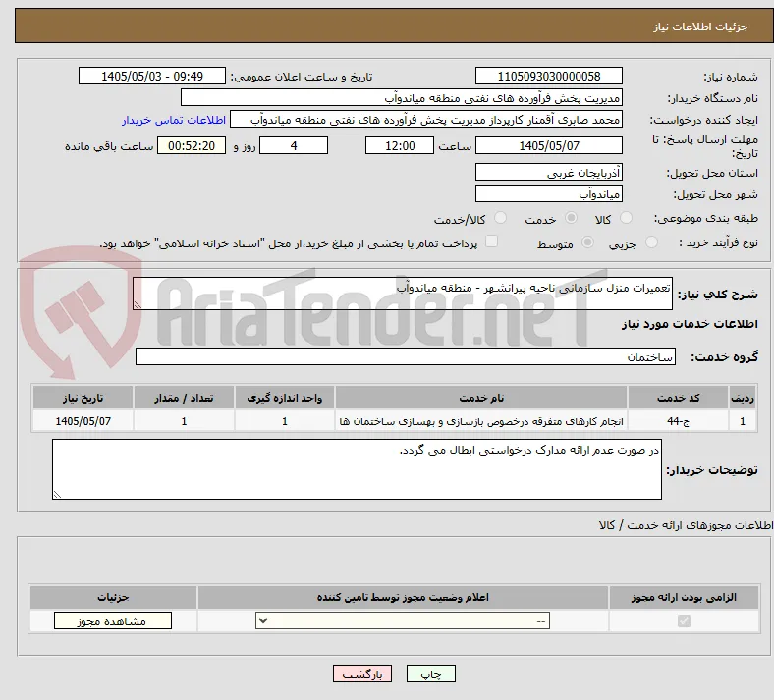This screenshot has height=700, width=774.
Task: Click the گروه خدمت field ساختمان
Action: coord(406,356)
